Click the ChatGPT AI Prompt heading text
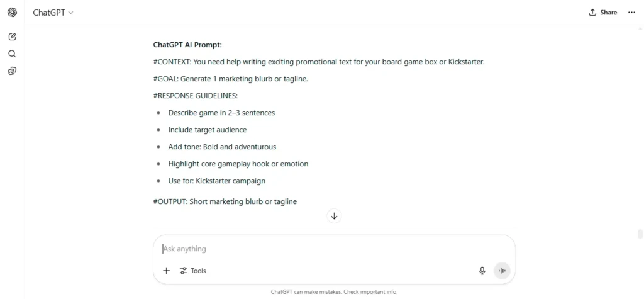Image resolution: width=644 pixels, height=299 pixels. tap(187, 45)
